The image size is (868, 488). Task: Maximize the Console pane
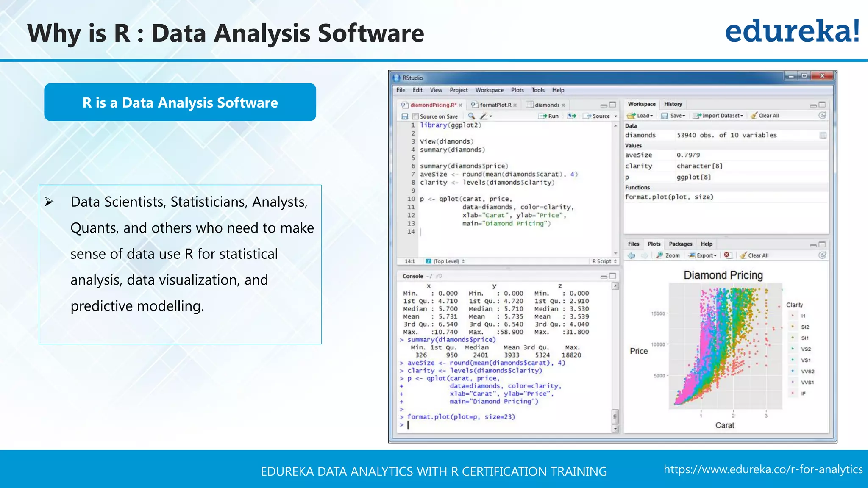point(612,276)
